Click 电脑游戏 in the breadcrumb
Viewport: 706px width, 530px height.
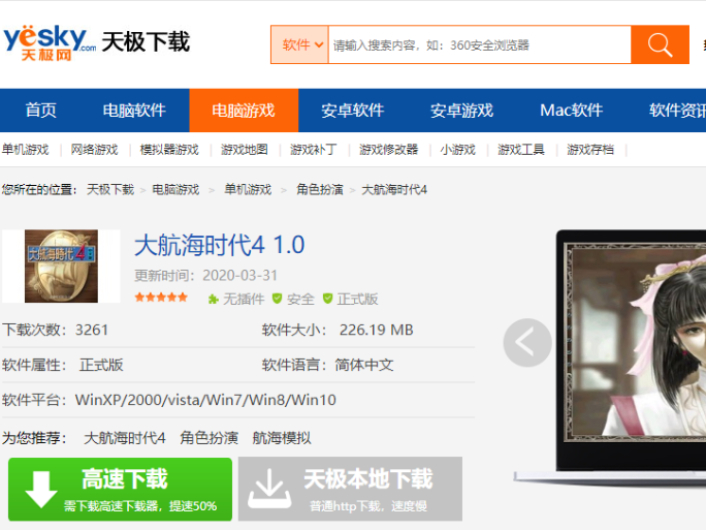click(176, 190)
